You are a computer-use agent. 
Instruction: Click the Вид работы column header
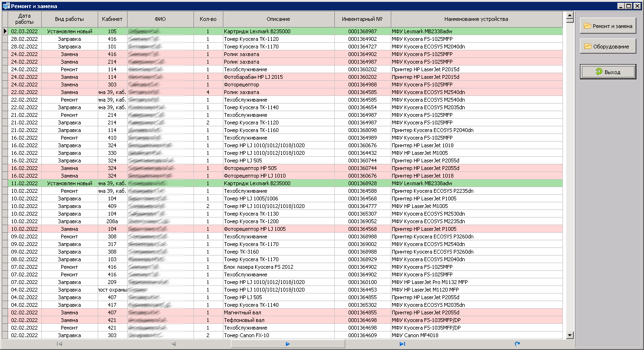pos(70,19)
